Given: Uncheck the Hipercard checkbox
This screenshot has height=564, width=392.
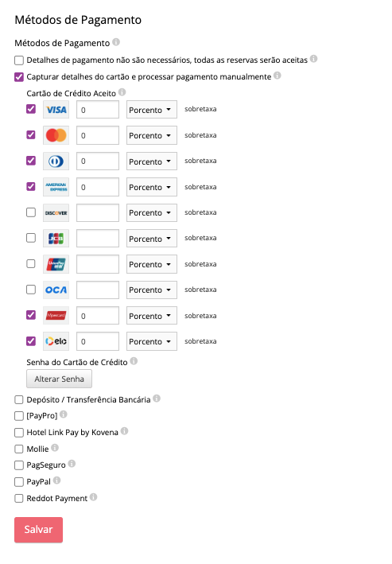Looking at the screenshot, I should click(x=31, y=315).
